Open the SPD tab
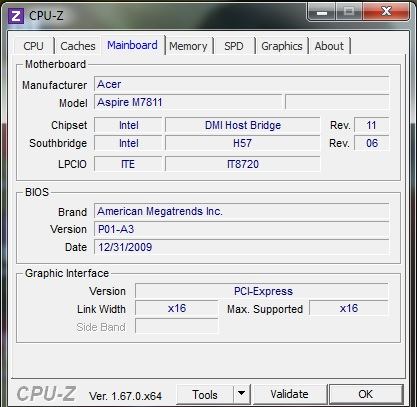 coord(234,46)
